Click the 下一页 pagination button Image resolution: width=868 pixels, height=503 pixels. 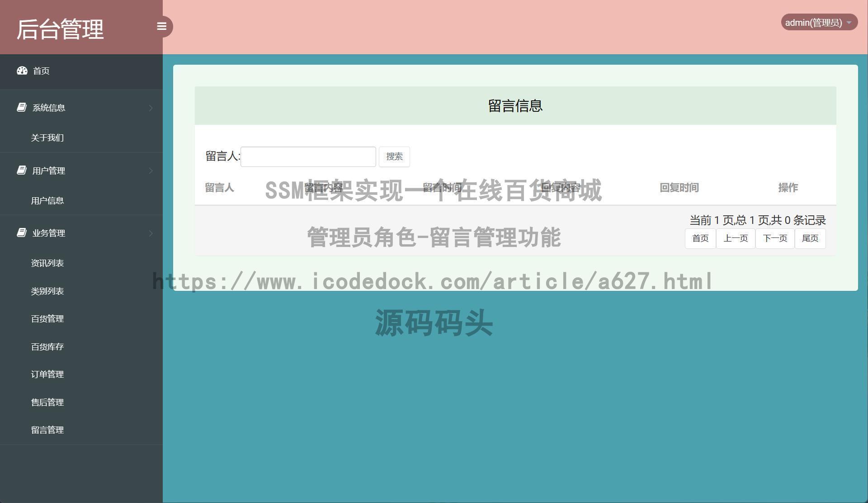pos(774,238)
